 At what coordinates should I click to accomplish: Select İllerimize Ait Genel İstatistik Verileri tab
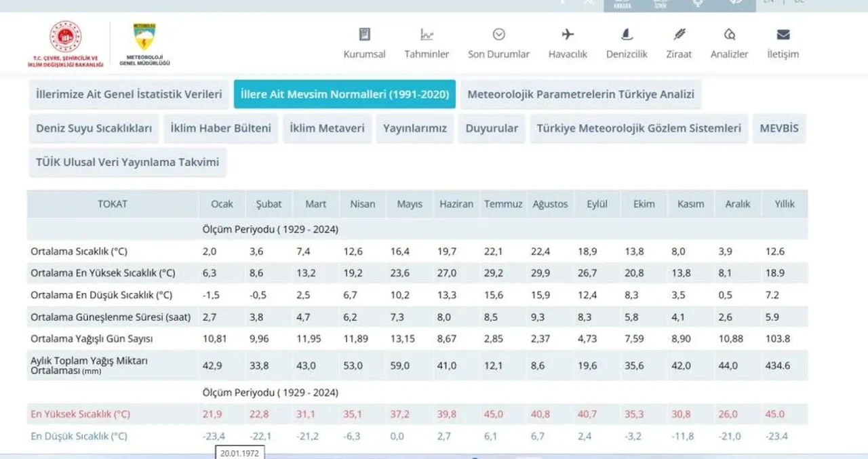click(127, 95)
